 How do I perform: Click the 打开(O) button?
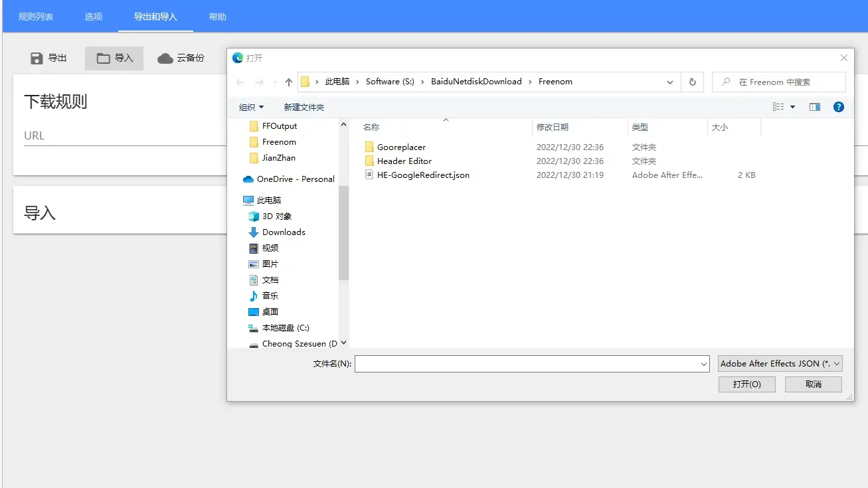pos(746,384)
